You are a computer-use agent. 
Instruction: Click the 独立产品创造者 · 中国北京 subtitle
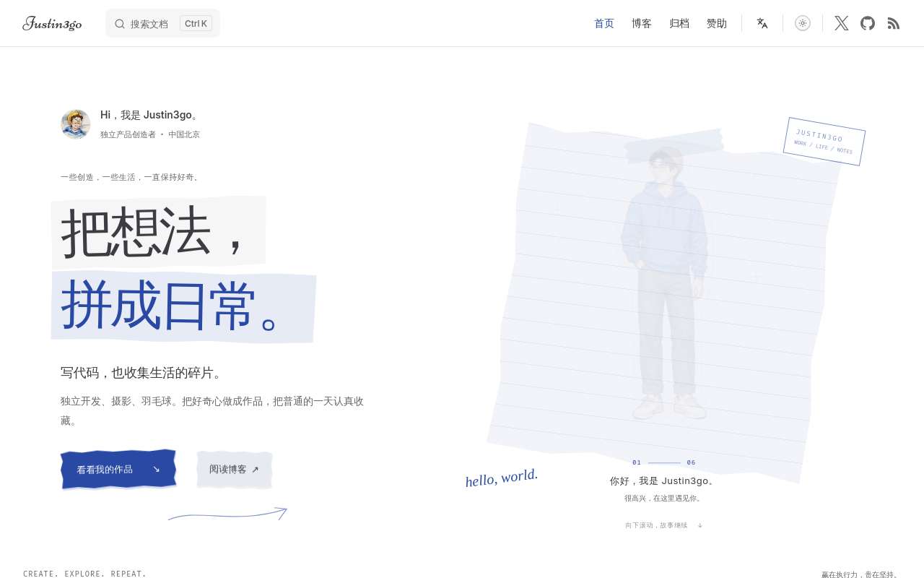pos(150,134)
